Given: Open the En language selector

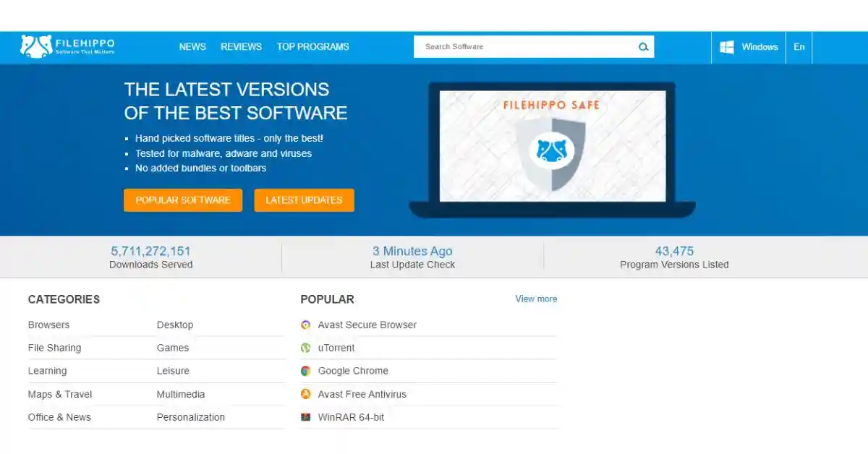Looking at the screenshot, I should (x=799, y=47).
